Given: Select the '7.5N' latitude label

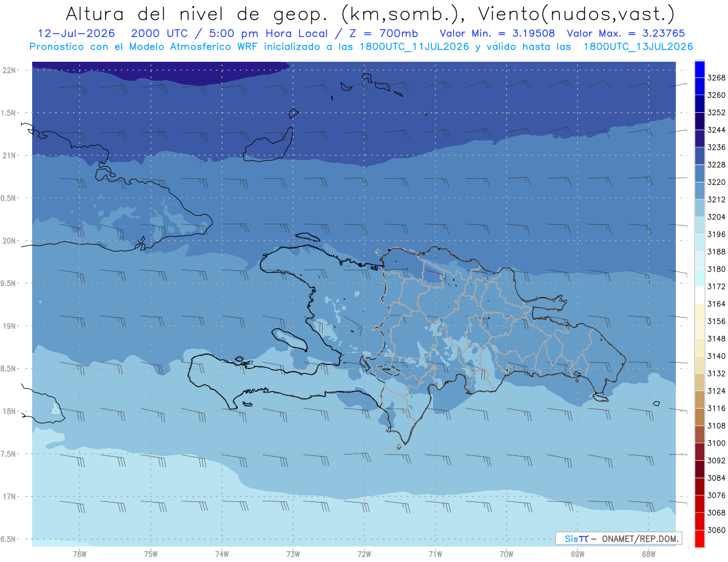Looking at the screenshot, I should 9,454.
